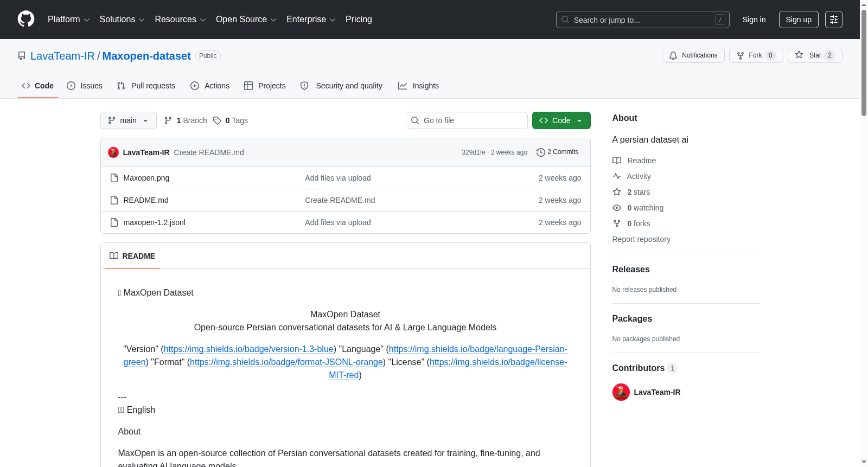Click the book icon beside Readme
868x467 pixels.
tap(617, 161)
